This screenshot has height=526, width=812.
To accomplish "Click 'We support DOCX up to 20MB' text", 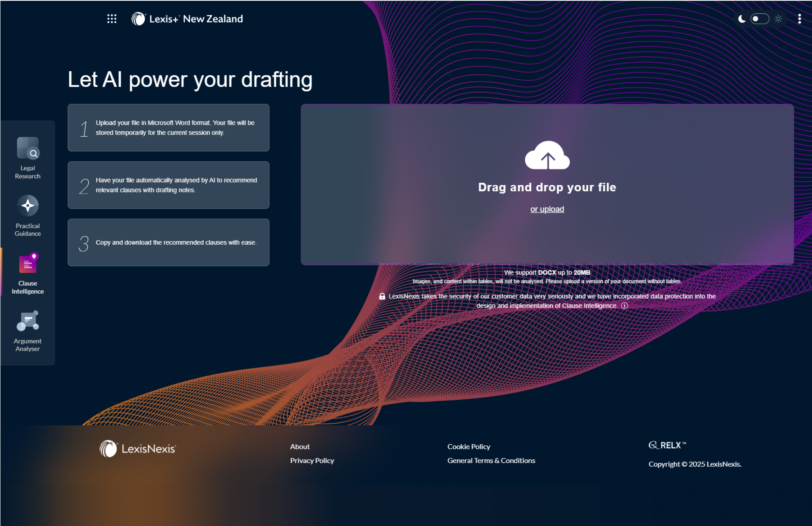I will pyautogui.click(x=547, y=273).
